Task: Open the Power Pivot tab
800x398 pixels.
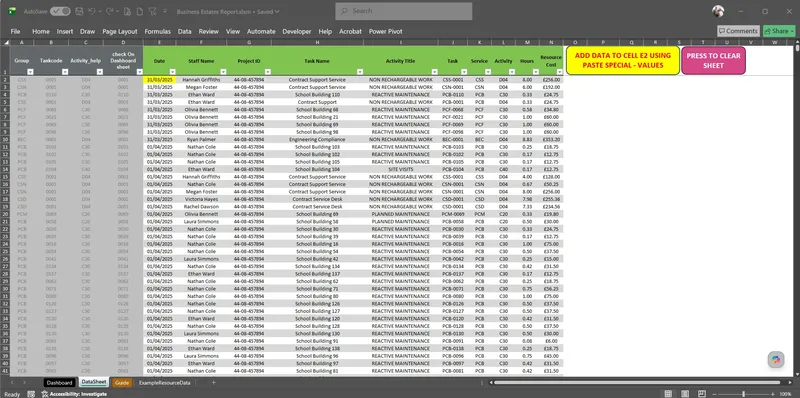Action: tap(385, 31)
